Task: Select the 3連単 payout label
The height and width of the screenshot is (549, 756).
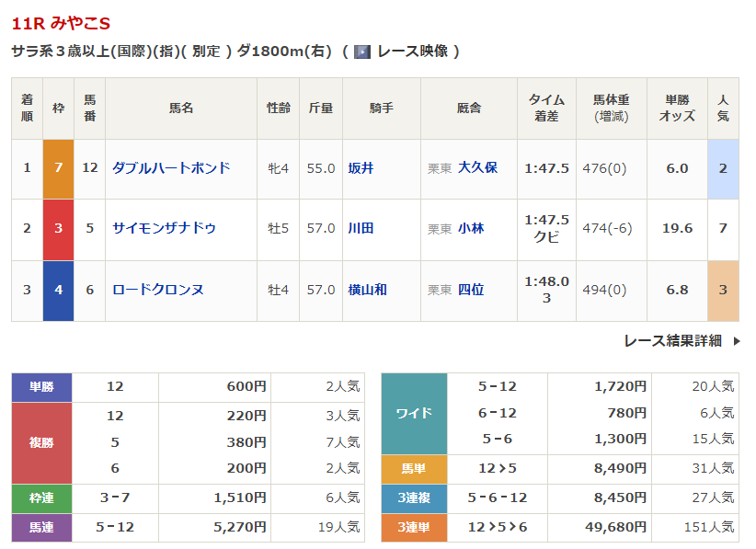Action: 414,527
